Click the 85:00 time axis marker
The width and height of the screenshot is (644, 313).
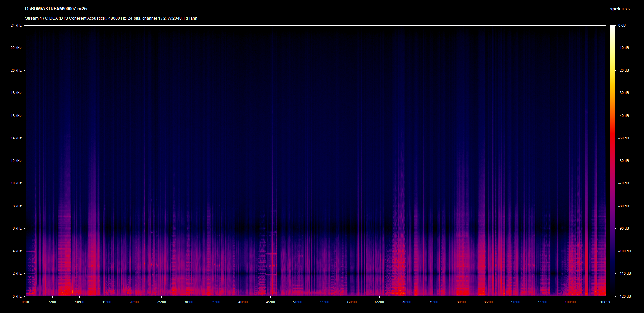tap(488, 302)
